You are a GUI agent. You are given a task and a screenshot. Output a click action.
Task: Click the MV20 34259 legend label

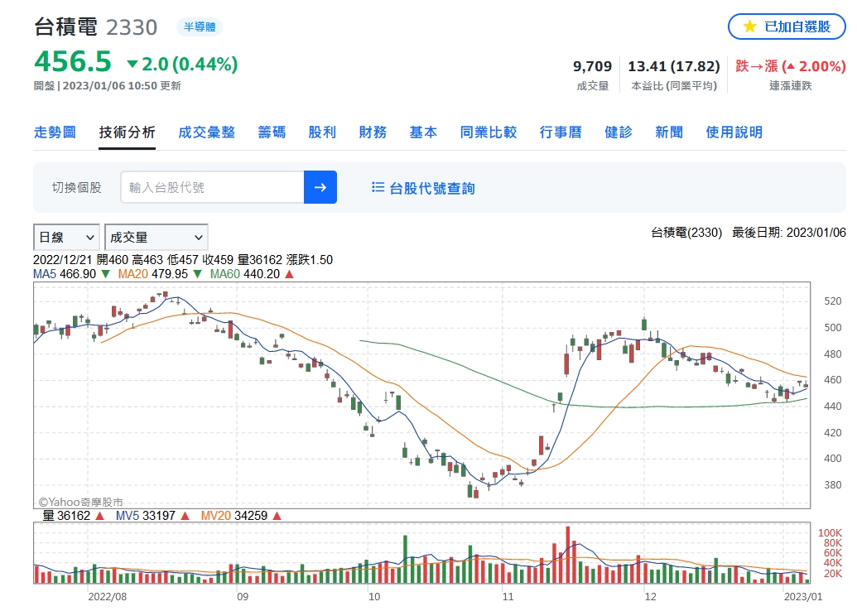(x=234, y=516)
